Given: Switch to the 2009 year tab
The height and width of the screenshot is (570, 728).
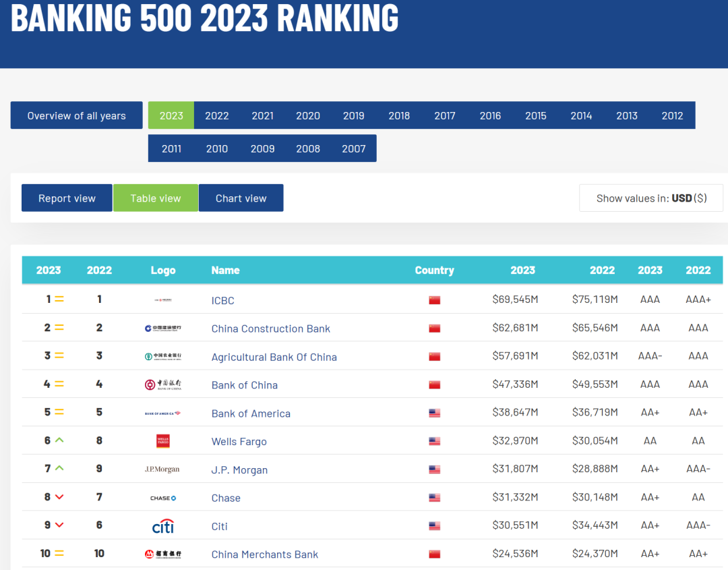Looking at the screenshot, I should (263, 148).
